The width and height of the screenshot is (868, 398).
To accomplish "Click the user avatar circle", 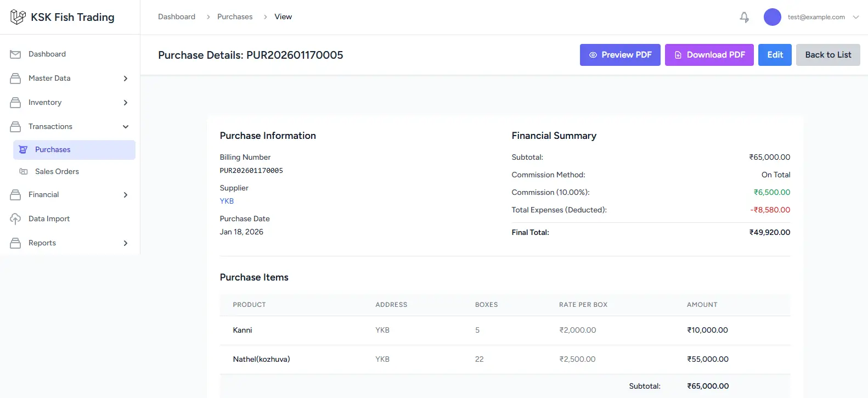I will [x=772, y=17].
